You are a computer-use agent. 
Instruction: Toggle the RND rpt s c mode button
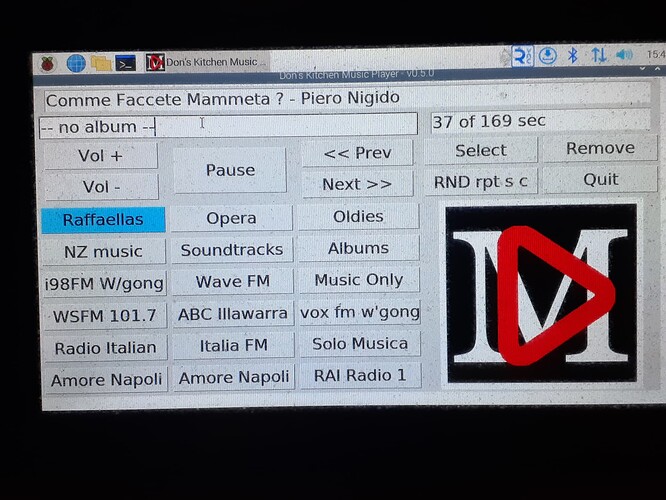coord(481,182)
